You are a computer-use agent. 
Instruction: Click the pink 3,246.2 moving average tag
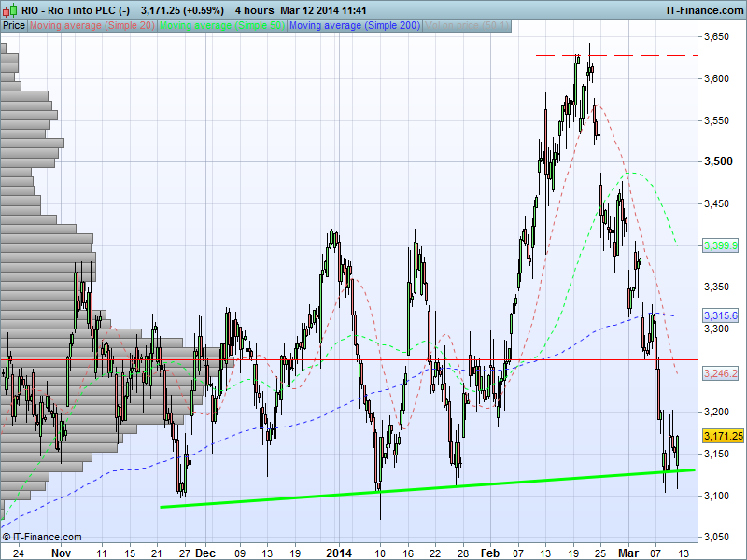[720, 372]
